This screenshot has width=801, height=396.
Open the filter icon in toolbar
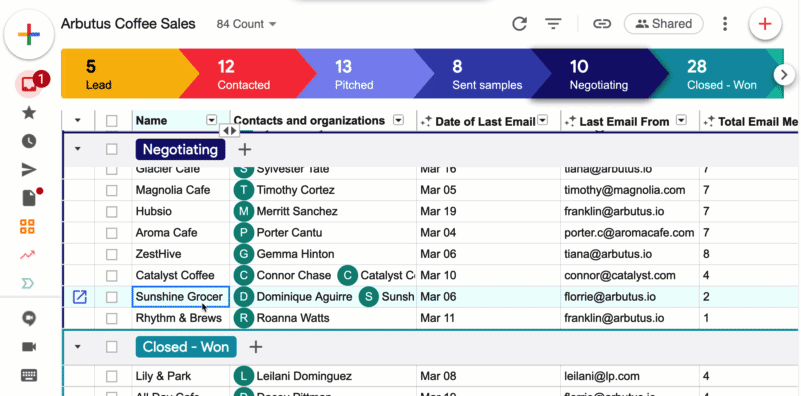pos(553,24)
